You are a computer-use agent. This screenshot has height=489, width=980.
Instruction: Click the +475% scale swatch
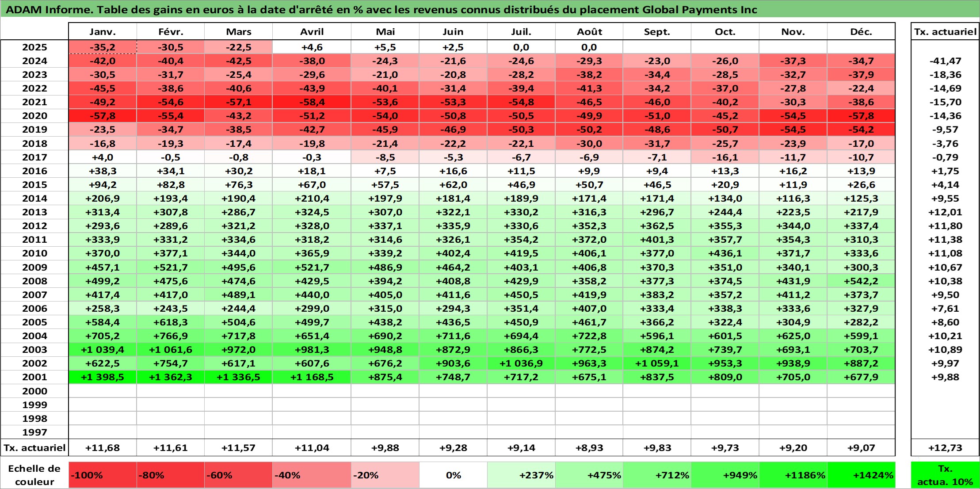(589, 475)
